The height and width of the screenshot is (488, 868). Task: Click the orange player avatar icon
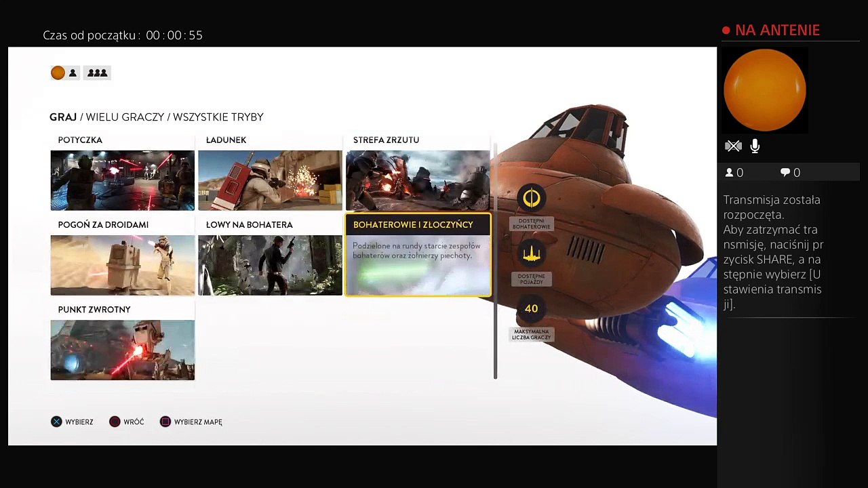pos(58,73)
